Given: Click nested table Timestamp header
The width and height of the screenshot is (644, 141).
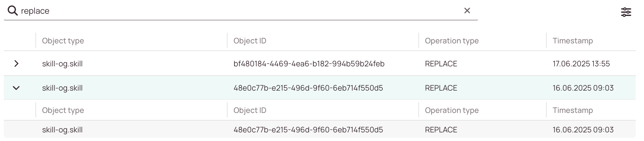Looking at the screenshot, I should pos(573,110).
